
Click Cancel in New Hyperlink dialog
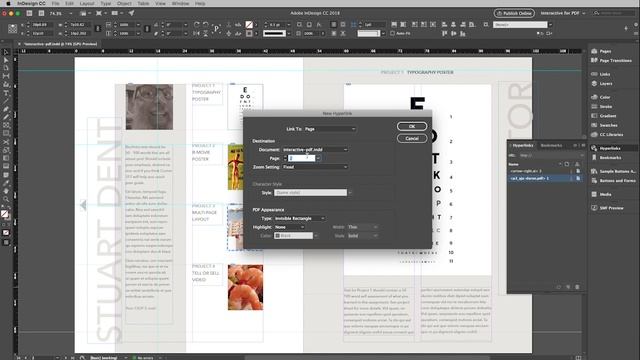[412, 138]
